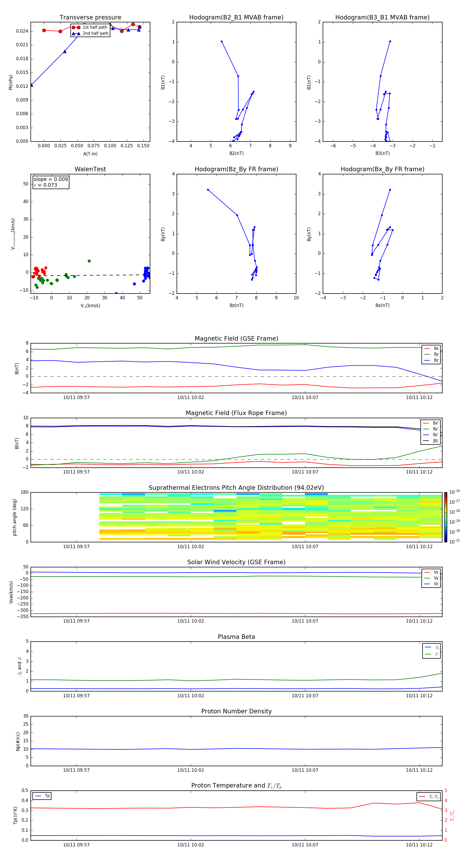
Task: Select By in the GSE magnetic field legend
Action: coord(431,354)
